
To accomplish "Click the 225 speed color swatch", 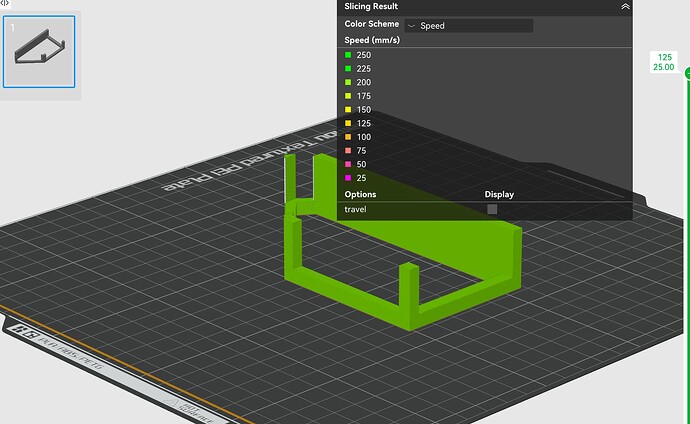I will tap(348, 69).
